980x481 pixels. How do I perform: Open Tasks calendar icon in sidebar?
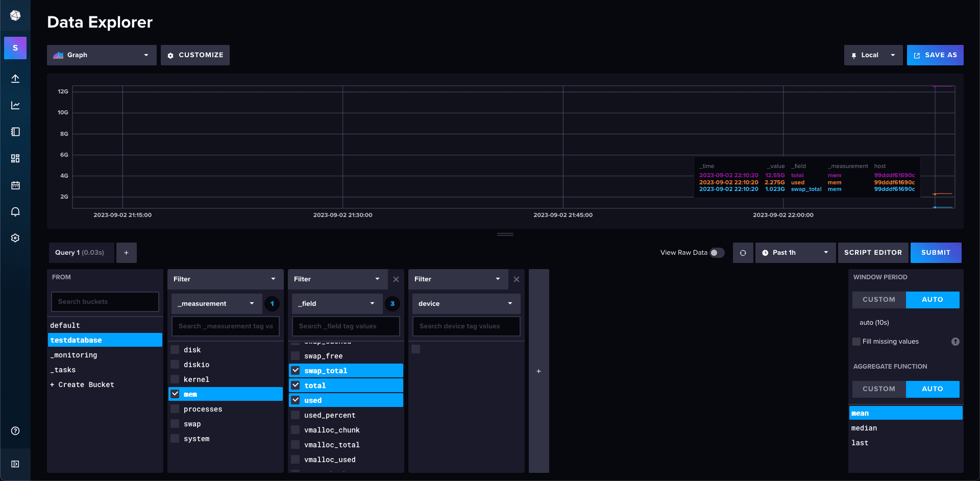click(15, 185)
